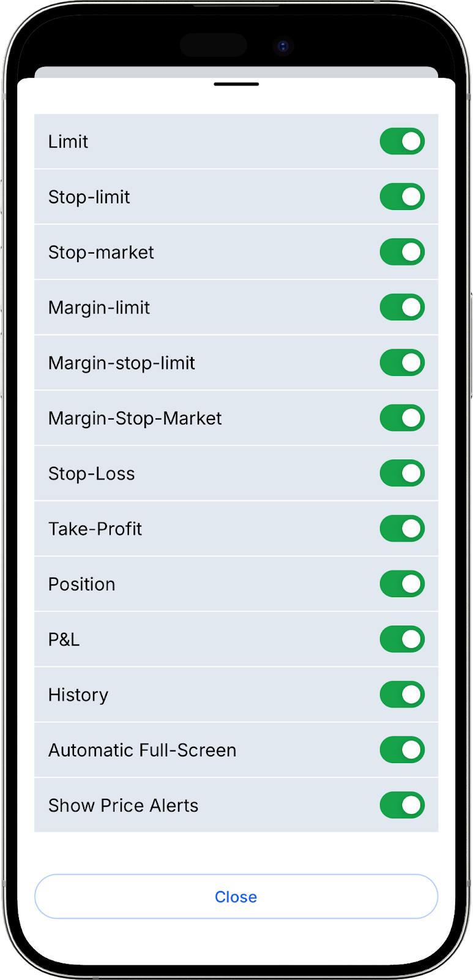Turn off the Show Price Alerts switch
This screenshot has width=473, height=980.
click(402, 805)
